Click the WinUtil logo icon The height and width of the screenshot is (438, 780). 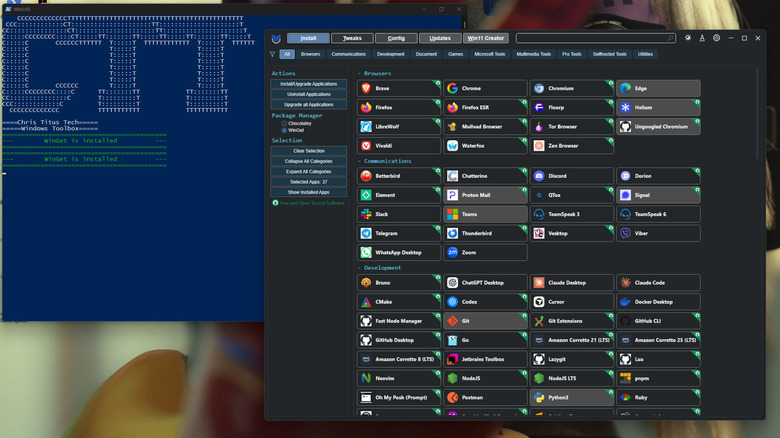[276, 38]
